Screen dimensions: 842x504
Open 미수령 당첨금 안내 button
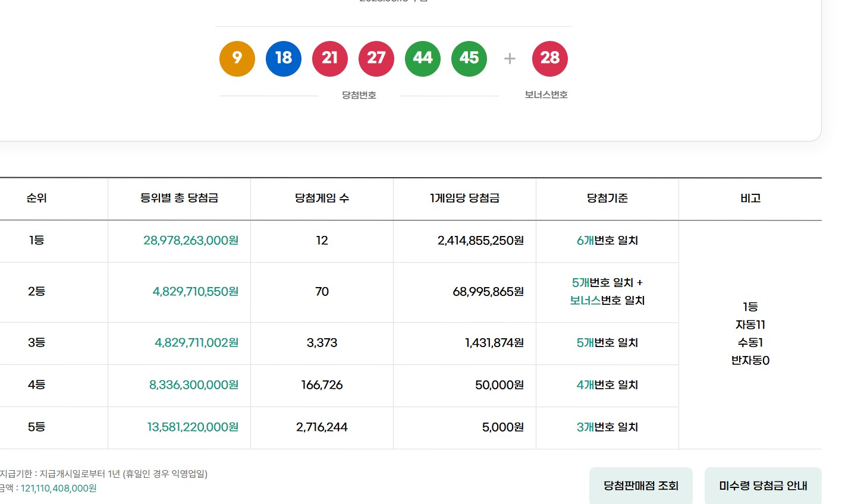[763, 486]
